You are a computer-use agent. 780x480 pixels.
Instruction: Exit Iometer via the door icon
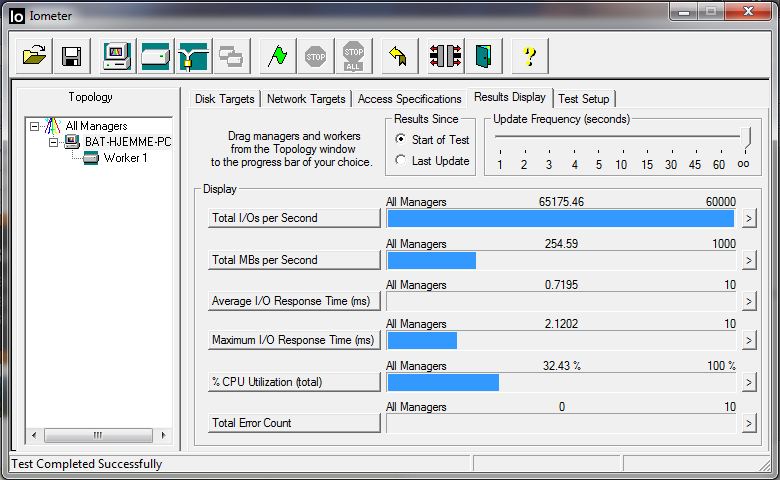(484, 56)
